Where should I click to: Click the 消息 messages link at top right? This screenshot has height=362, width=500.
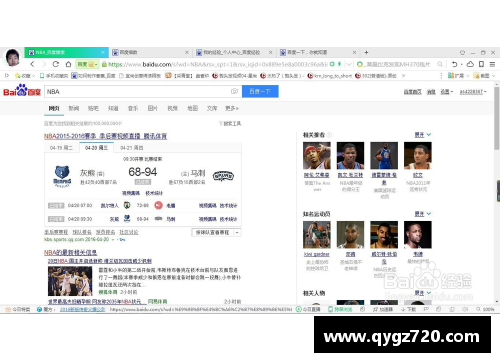point(431,92)
